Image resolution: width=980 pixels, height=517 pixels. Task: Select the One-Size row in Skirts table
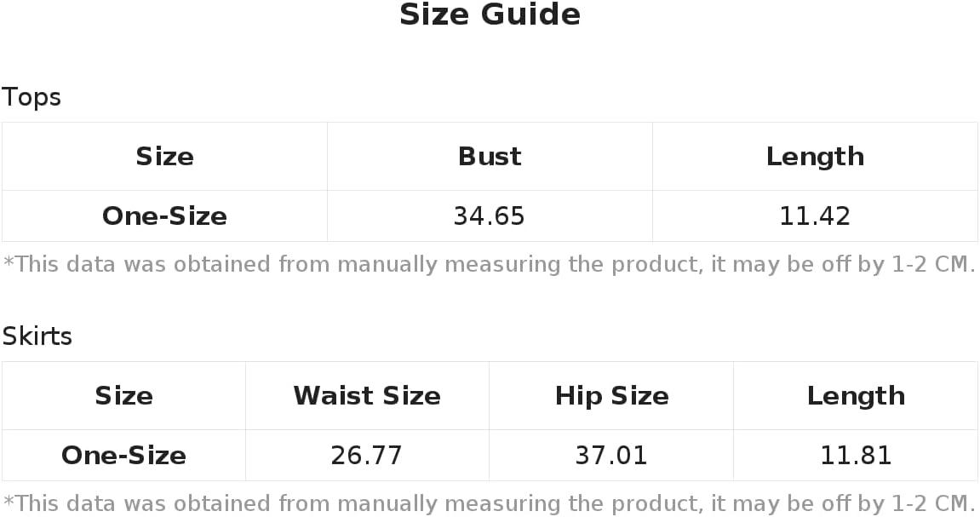pyautogui.click(x=490, y=455)
